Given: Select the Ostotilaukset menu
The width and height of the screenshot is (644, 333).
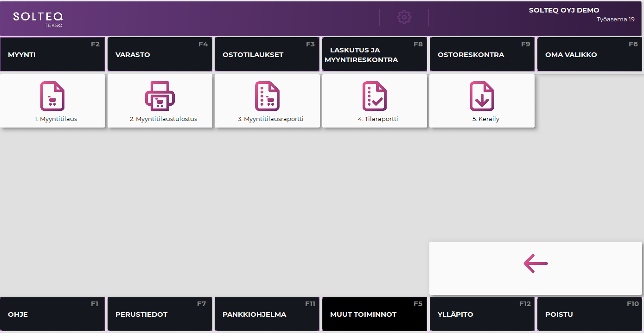Looking at the screenshot, I should coord(267,55).
